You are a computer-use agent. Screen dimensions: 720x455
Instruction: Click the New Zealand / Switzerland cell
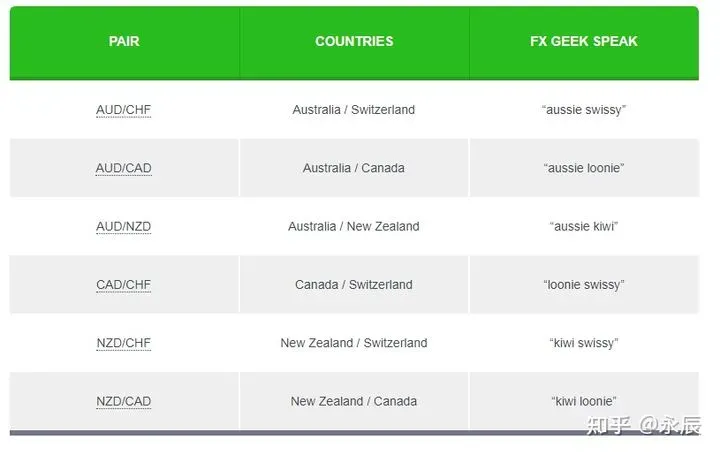point(354,343)
